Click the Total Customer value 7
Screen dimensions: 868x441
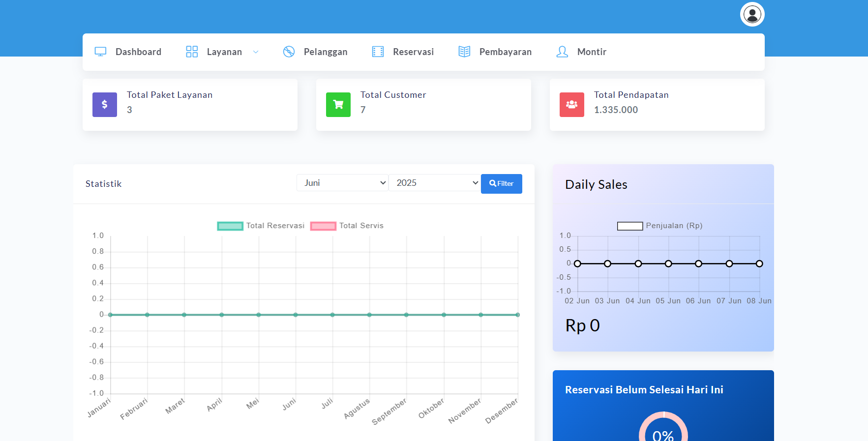coord(363,110)
